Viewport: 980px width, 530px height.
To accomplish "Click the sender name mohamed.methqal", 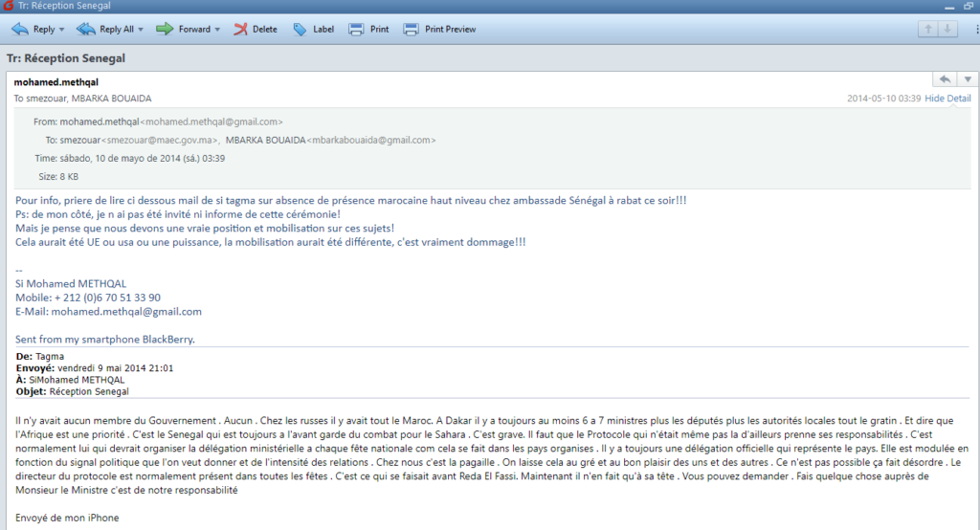I will tap(55, 82).
